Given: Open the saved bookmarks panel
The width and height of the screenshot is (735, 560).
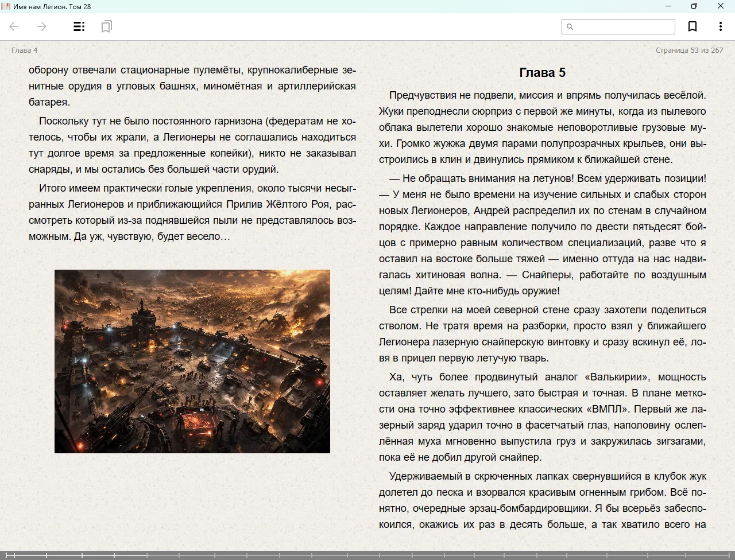Looking at the screenshot, I should [x=106, y=26].
